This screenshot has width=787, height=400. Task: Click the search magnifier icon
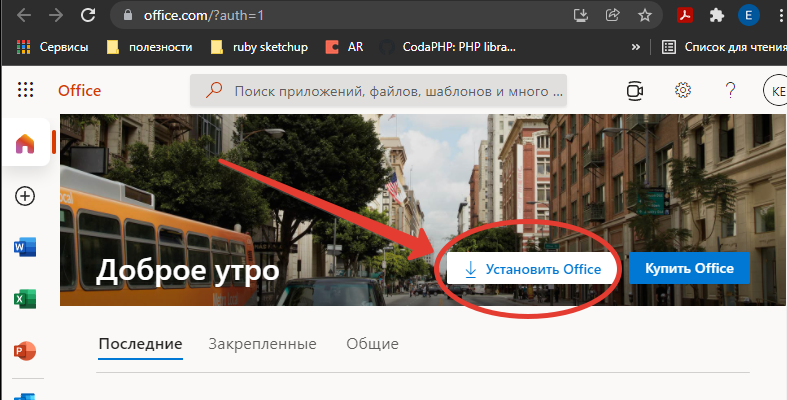point(214,91)
